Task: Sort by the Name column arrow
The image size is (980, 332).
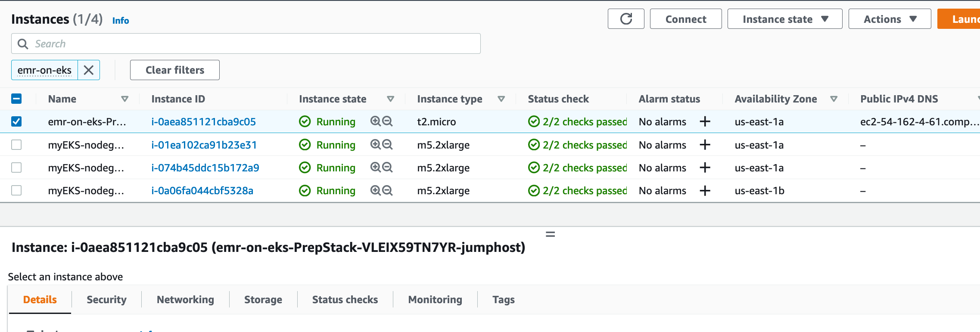Action: click(125, 99)
